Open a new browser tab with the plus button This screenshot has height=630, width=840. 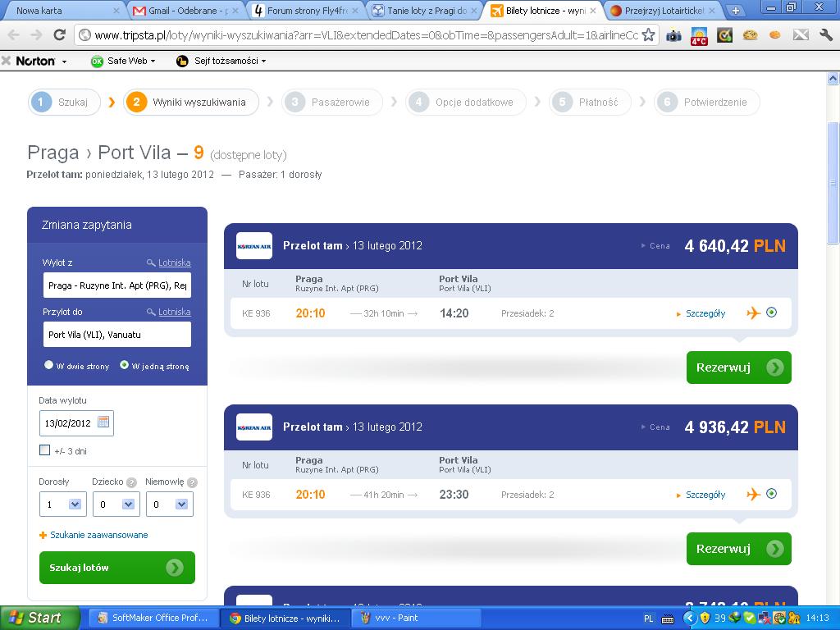[736, 10]
